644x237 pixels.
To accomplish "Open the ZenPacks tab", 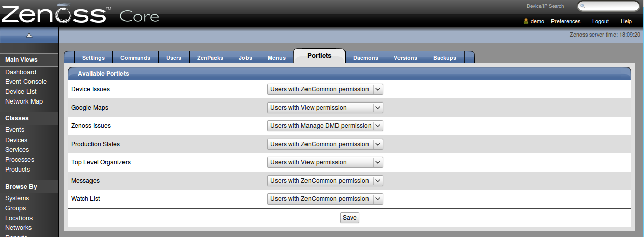I will click(210, 58).
